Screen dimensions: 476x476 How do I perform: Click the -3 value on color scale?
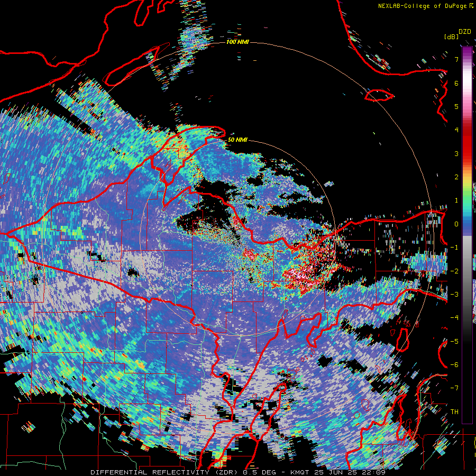point(454,295)
